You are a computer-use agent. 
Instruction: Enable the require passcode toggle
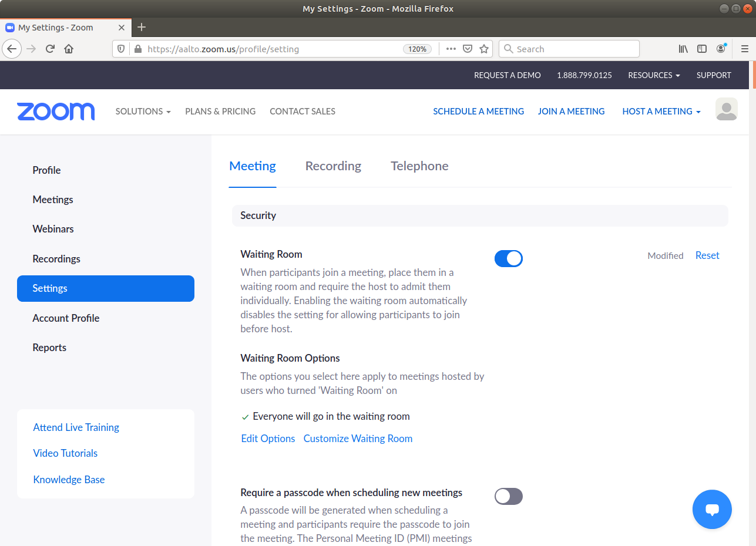pyautogui.click(x=508, y=497)
